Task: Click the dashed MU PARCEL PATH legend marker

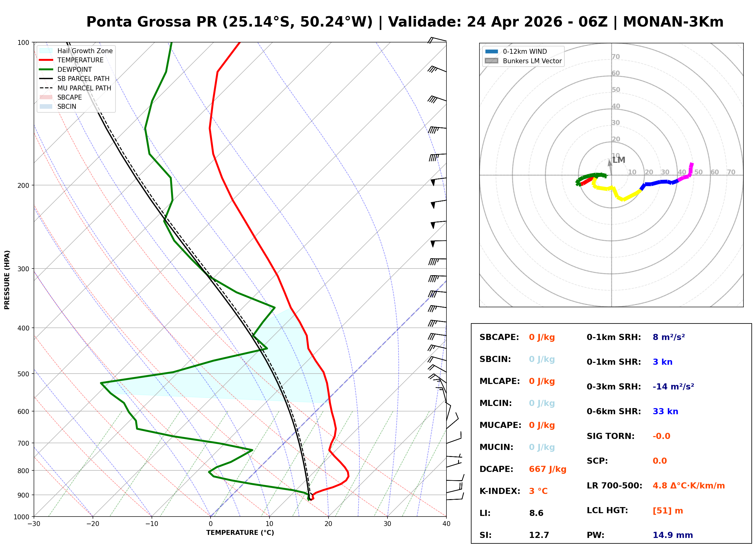Action: [x=46, y=88]
